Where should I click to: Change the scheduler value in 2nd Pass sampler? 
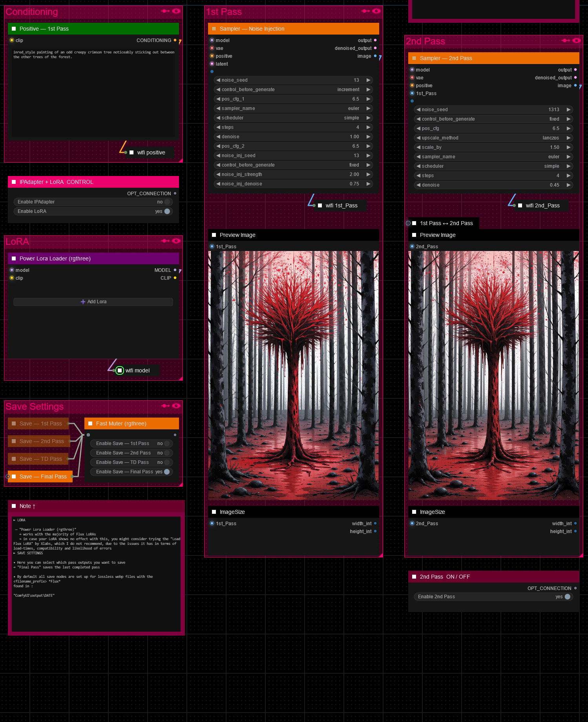[x=494, y=166]
